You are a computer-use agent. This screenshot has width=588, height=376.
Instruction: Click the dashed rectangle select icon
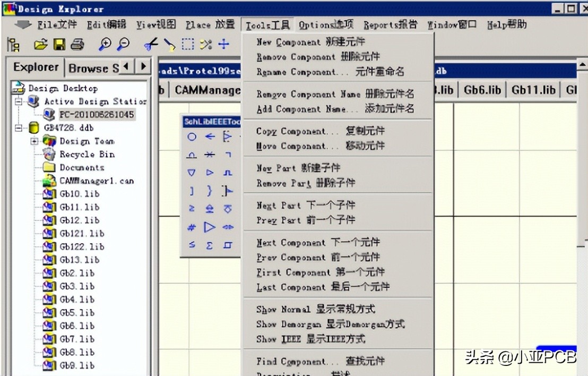tap(187, 44)
